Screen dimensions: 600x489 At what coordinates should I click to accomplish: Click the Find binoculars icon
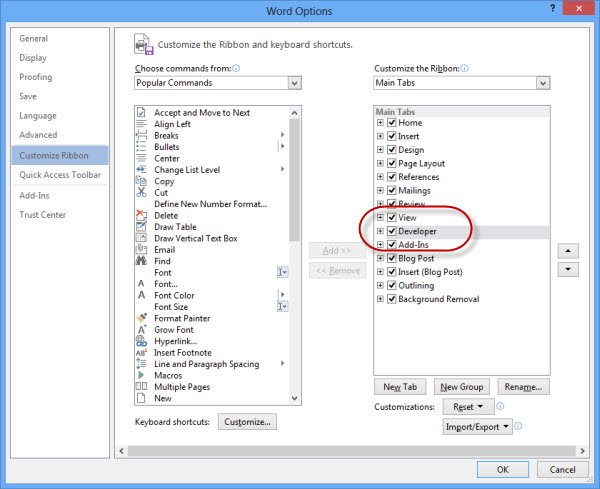pyautogui.click(x=141, y=261)
